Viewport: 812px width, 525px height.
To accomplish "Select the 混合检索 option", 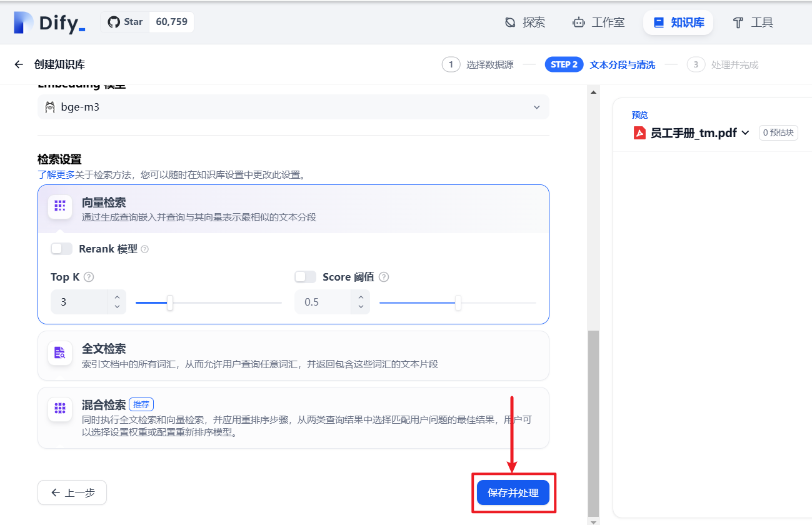I will pyautogui.click(x=293, y=418).
